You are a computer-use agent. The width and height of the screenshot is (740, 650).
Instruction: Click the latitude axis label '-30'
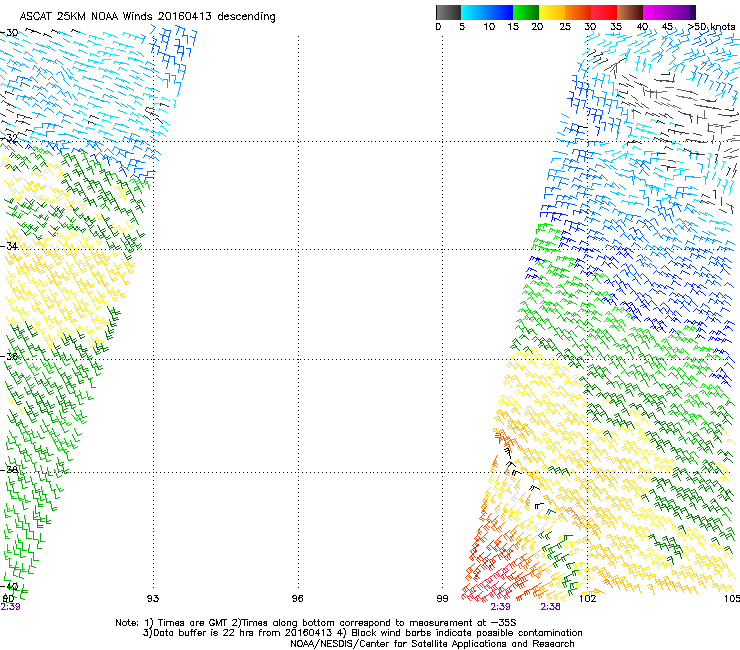point(9,33)
